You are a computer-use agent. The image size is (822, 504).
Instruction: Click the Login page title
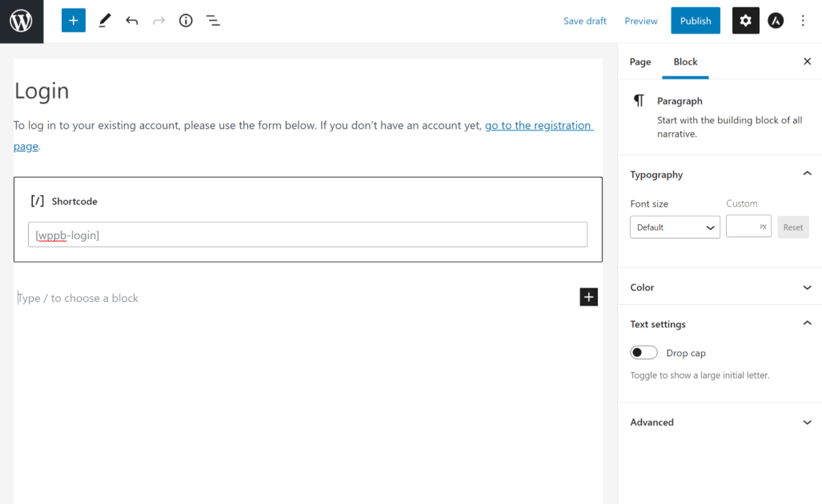[42, 91]
